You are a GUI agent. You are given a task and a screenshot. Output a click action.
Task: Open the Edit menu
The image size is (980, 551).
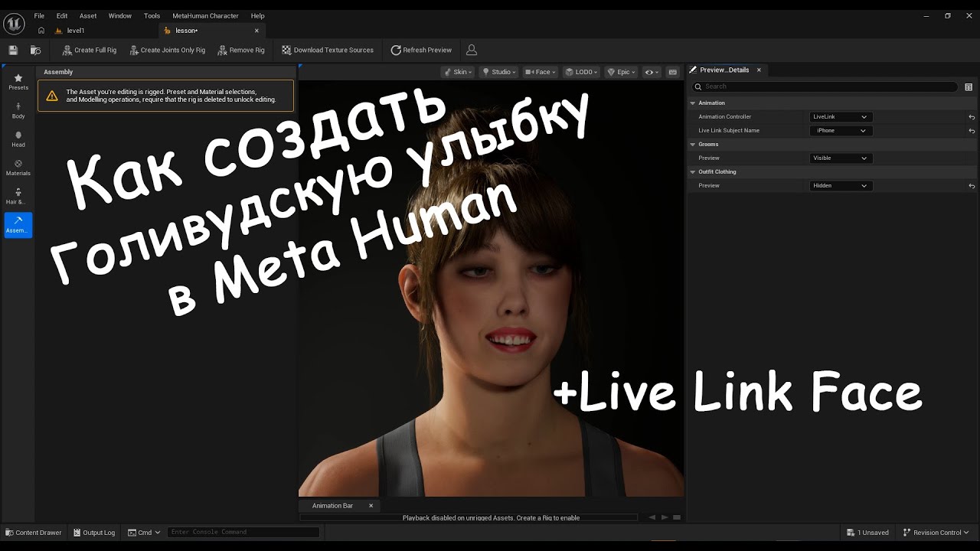(62, 15)
